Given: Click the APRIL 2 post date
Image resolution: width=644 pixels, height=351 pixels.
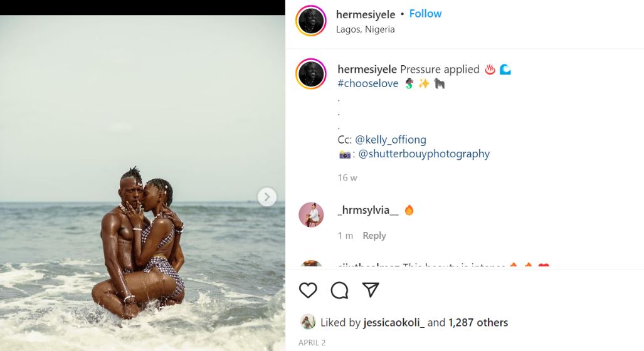Looking at the screenshot, I should point(312,343).
